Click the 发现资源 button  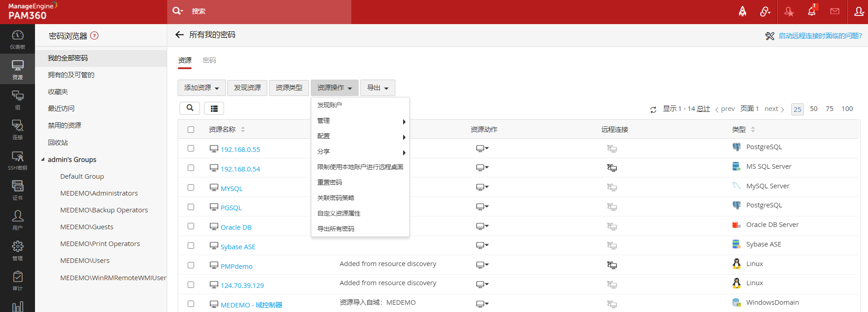point(247,88)
